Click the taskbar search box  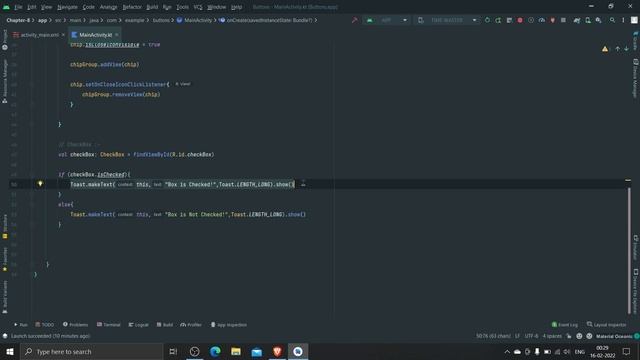91,351
